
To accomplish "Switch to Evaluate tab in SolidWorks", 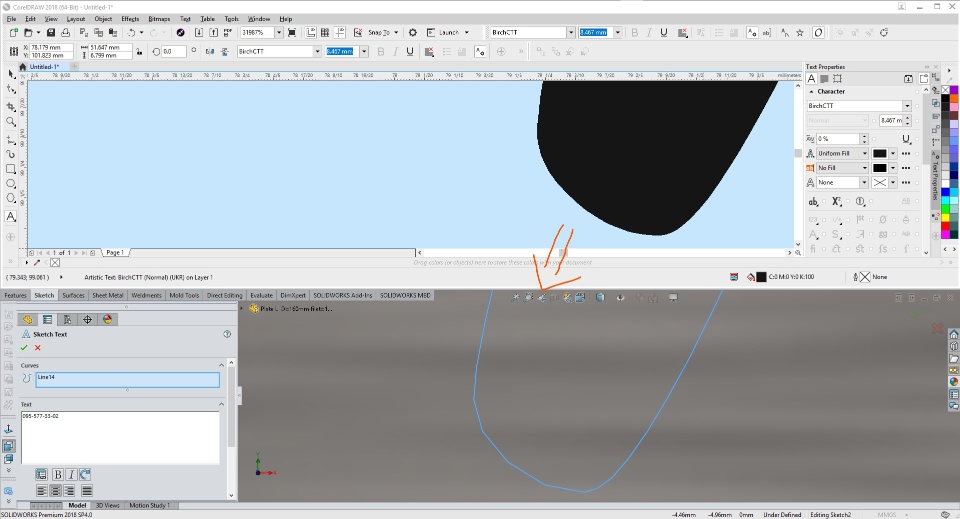I will [x=261, y=295].
